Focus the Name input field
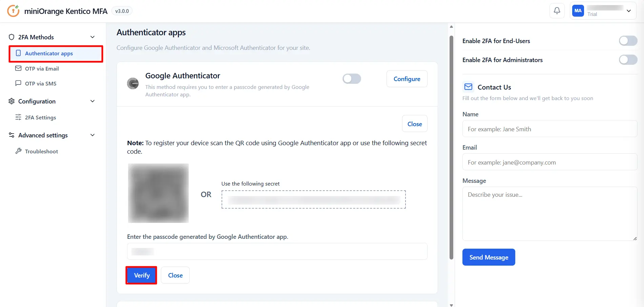 coord(550,129)
